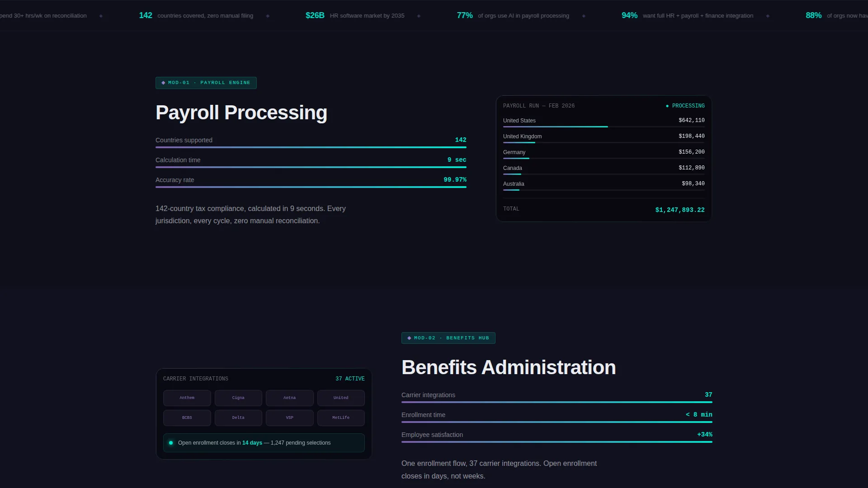Viewport: 868px width, 488px height.
Task: Click the $642,110 United States amount
Action: coord(692,121)
